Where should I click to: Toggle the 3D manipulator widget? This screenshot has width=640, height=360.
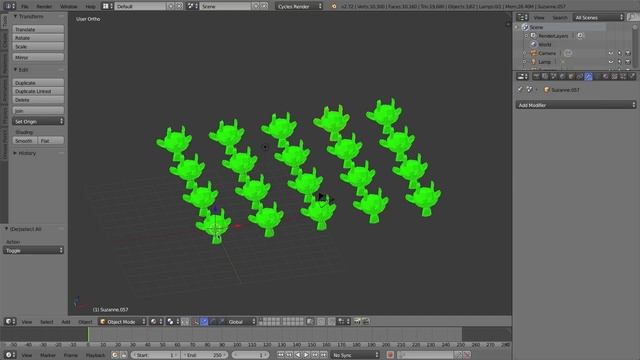pyautogui.click(x=195, y=322)
